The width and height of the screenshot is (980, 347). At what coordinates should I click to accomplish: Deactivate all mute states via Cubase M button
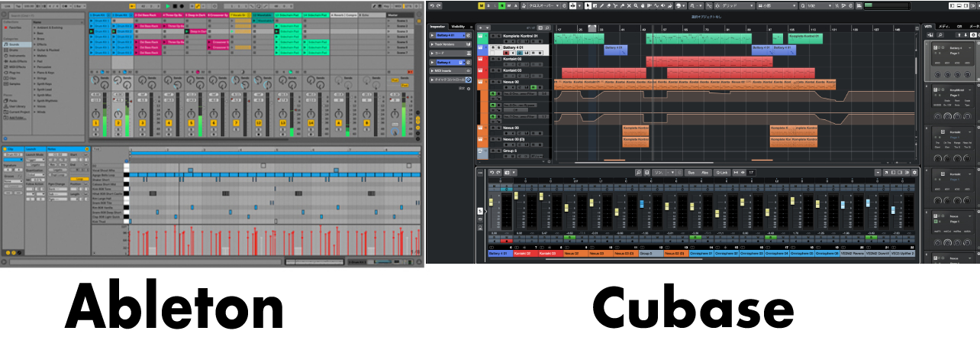pos(482,5)
